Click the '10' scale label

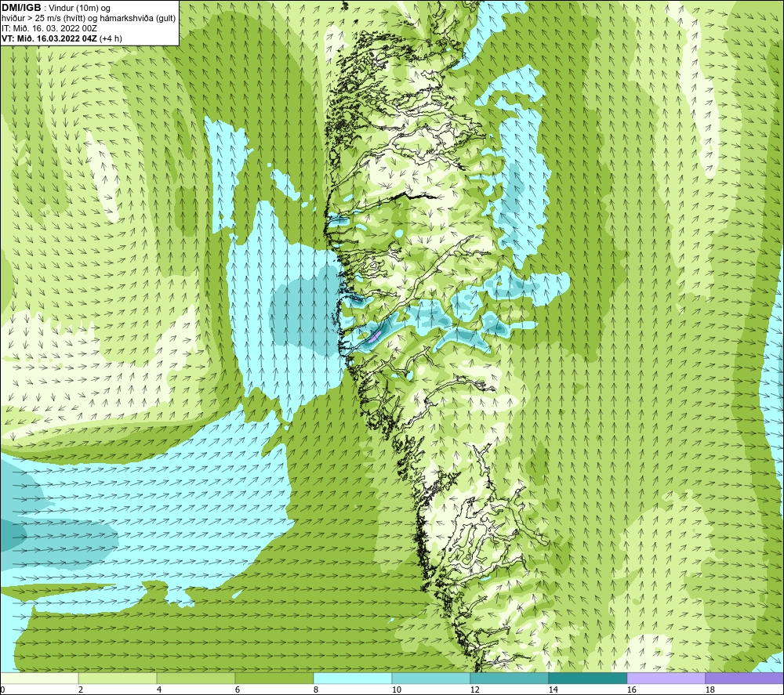tap(396, 690)
